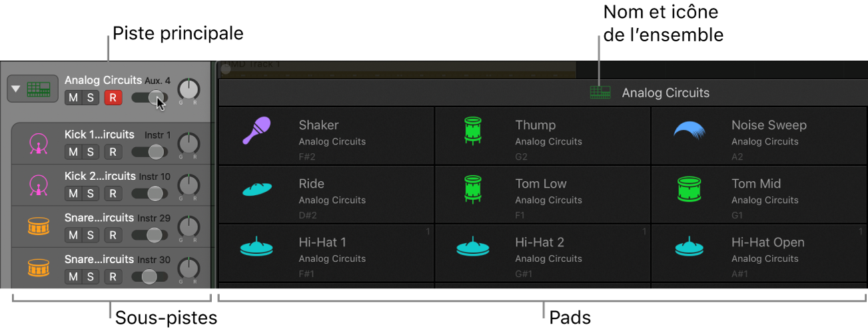The height and width of the screenshot is (335, 868).
Task: Click the Hi-Hat 2 pad
Action: click(x=542, y=253)
